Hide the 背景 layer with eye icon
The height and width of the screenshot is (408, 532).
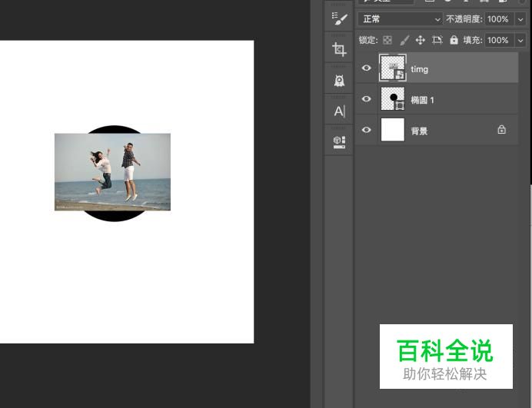[x=367, y=130]
